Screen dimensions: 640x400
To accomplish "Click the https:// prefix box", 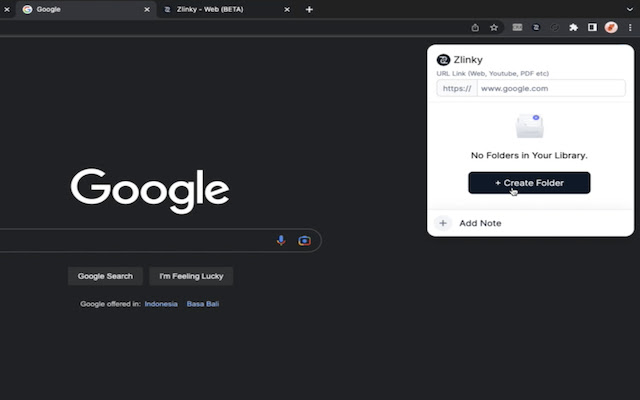I will [x=457, y=88].
